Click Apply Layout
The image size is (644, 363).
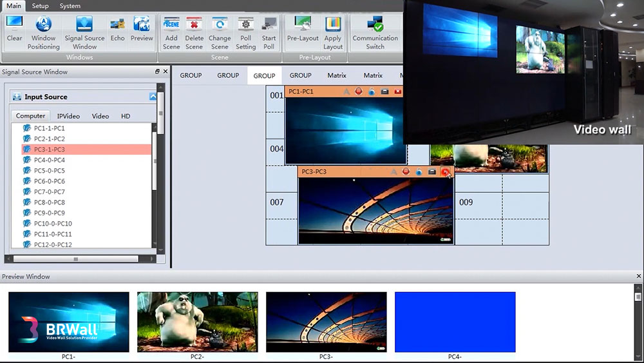coord(333,33)
